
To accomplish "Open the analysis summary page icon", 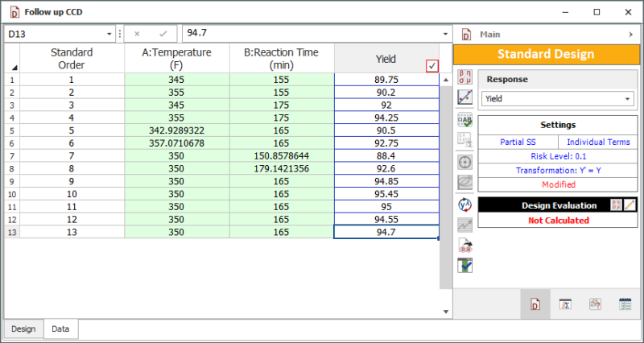I will [x=566, y=304].
